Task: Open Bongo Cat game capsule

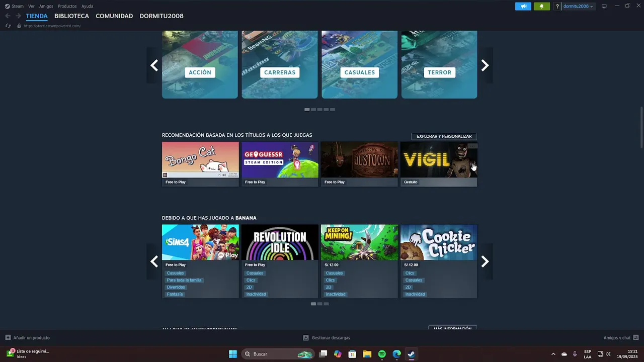Action: coord(200,164)
